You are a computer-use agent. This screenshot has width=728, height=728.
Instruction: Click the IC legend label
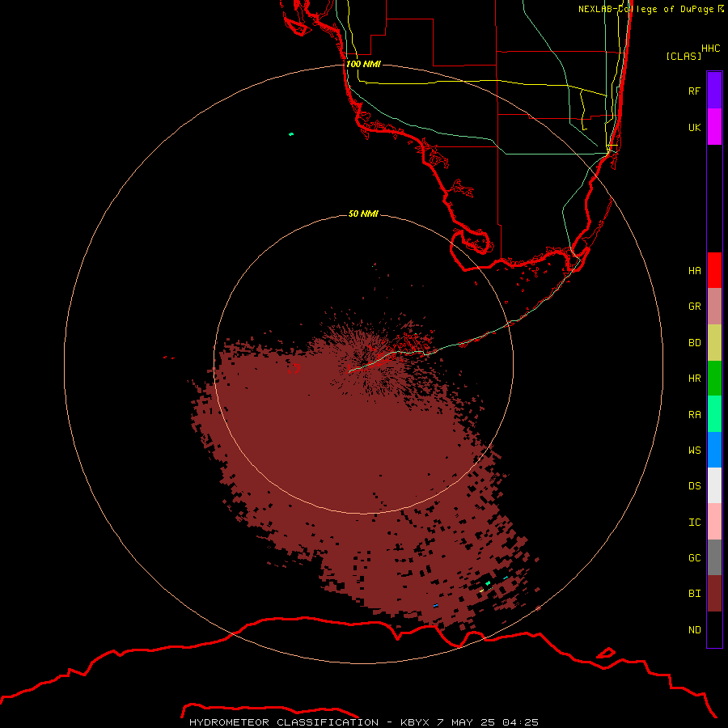click(694, 523)
